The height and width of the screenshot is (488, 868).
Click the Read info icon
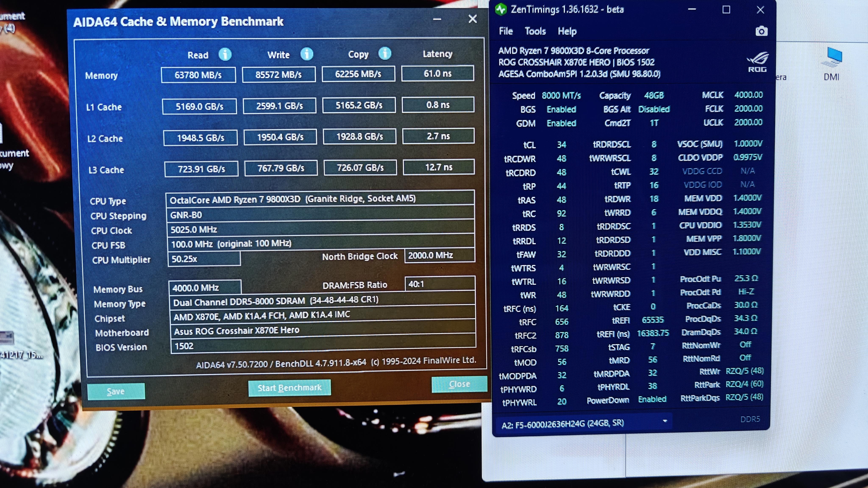(225, 54)
